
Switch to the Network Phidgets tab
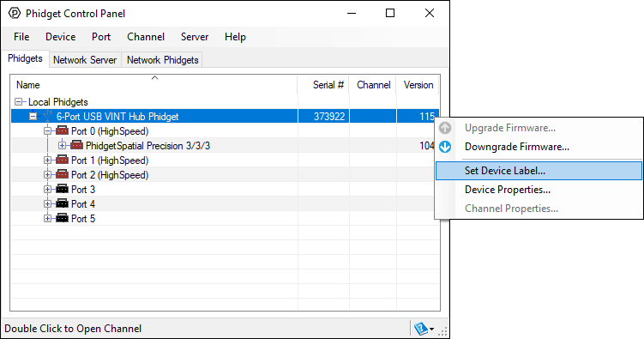(163, 60)
